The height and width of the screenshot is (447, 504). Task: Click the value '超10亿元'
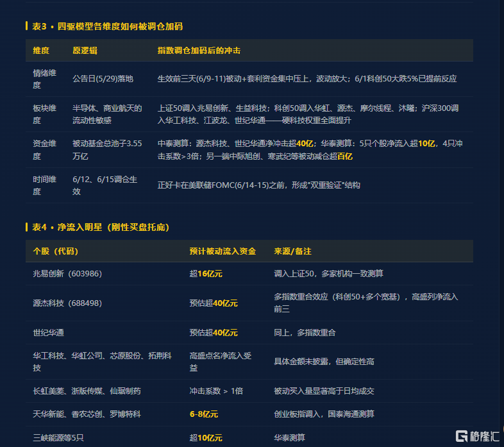click(x=206, y=437)
